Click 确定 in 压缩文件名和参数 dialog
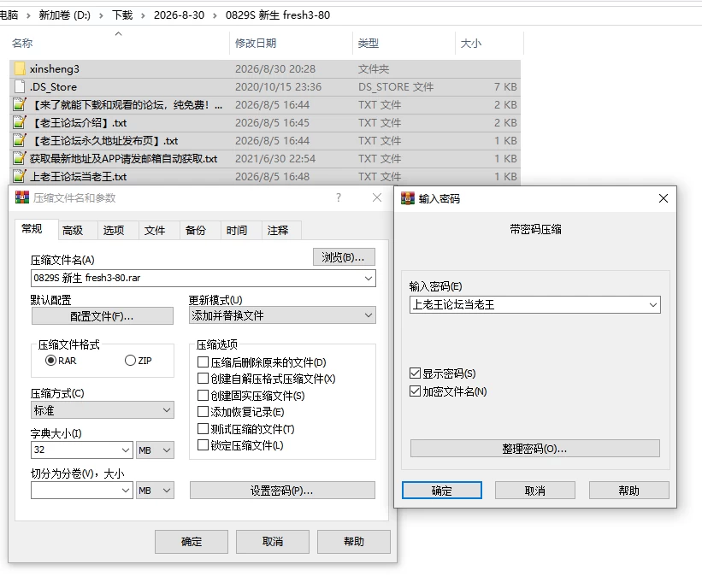Viewport: 702px width, 588px height. pos(192,542)
